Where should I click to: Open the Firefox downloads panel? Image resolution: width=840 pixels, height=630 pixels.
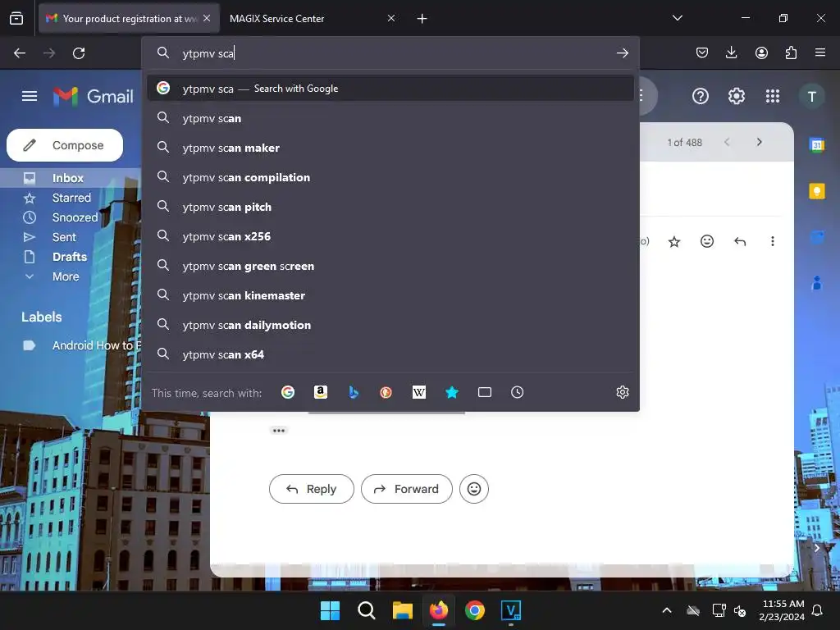(731, 52)
